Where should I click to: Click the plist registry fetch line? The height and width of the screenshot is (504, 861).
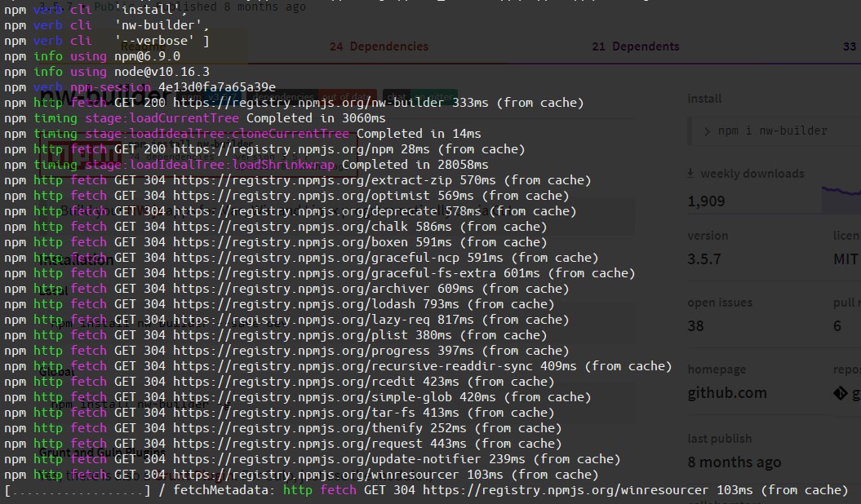(x=276, y=335)
